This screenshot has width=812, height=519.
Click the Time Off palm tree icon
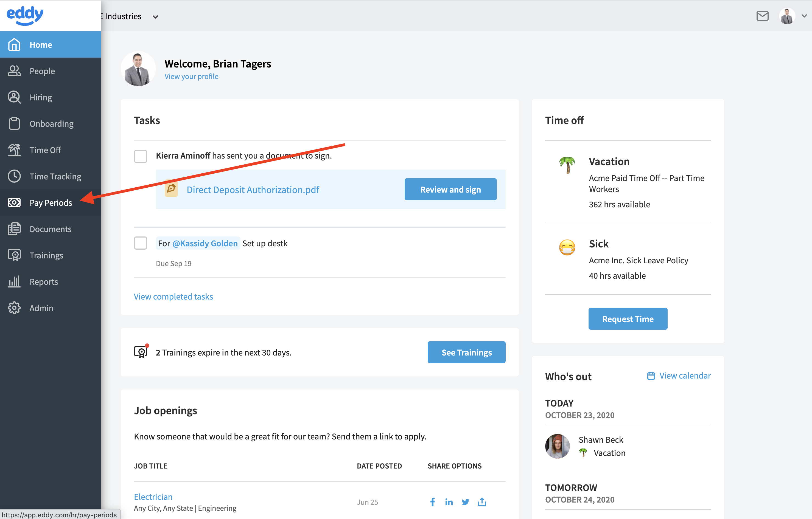click(14, 150)
